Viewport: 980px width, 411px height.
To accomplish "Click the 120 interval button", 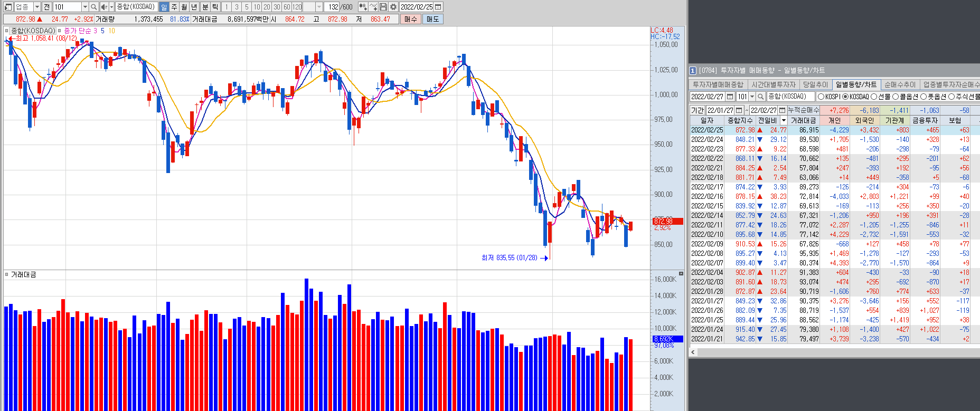I will [x=297, y=7].
